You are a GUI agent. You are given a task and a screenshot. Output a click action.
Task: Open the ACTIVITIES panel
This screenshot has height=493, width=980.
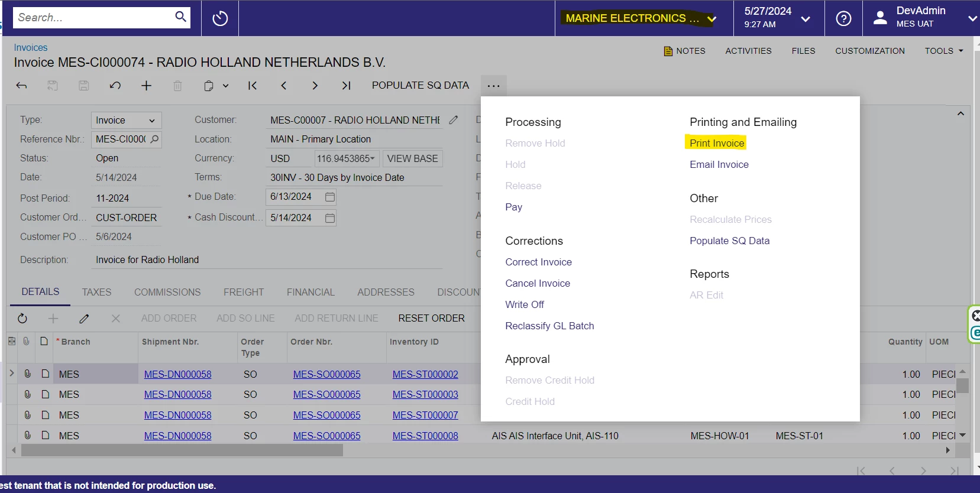[x=748, y=51]
